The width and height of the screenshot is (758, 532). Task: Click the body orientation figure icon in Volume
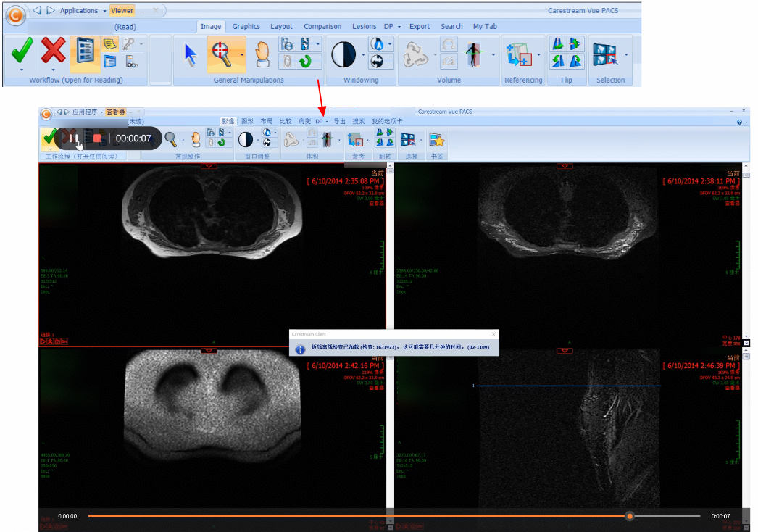[x=473, y=54]
